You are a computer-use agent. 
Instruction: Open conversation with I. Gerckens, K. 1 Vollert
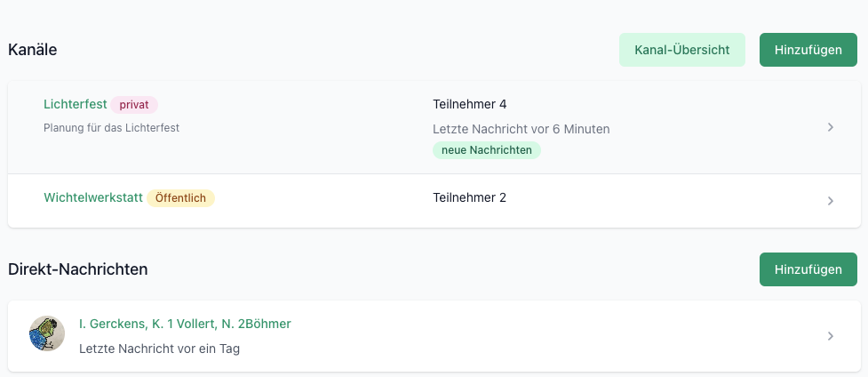point(185,324)
